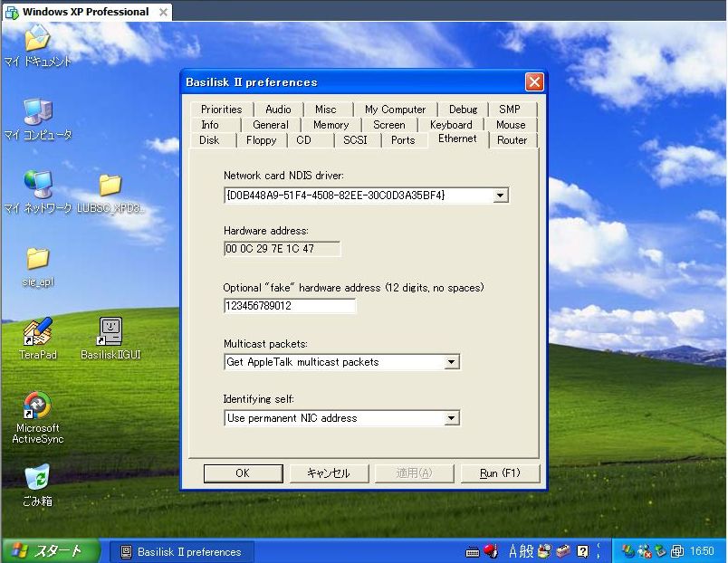Open the Screen tab
728x563 pixels.
click(389, 125)
